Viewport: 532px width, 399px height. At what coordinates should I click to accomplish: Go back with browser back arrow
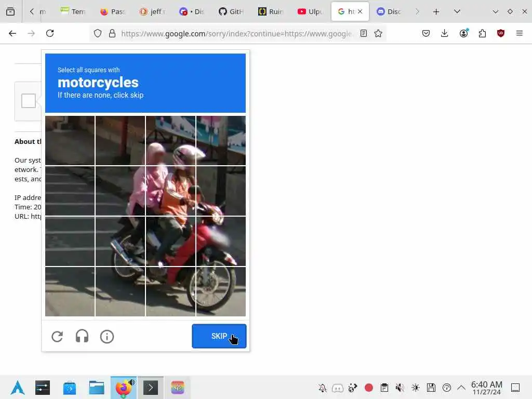[x=12, y=33]
